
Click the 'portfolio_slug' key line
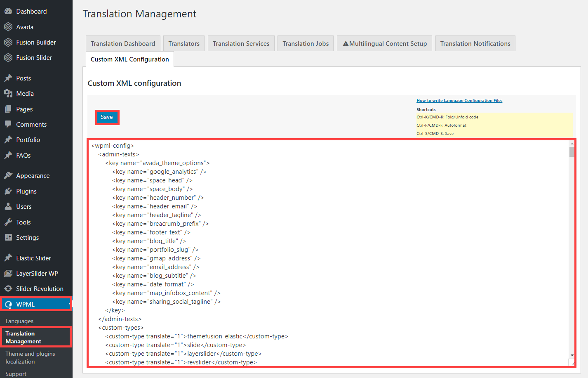tap(155, 250)
